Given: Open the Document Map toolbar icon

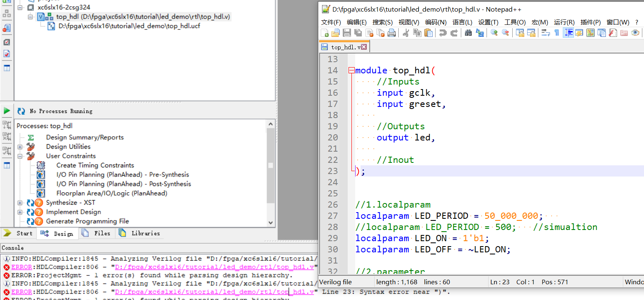Looking at the screenshot, I should (591, 33).
